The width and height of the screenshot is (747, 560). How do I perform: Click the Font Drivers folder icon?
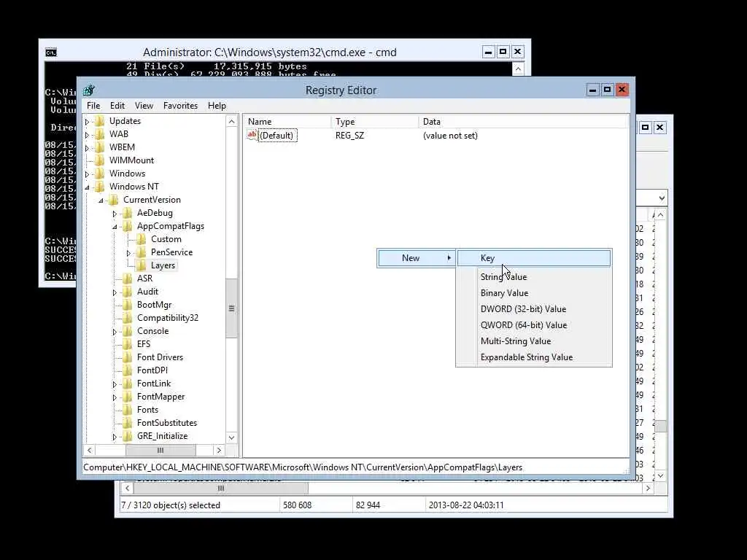point(127,357)
